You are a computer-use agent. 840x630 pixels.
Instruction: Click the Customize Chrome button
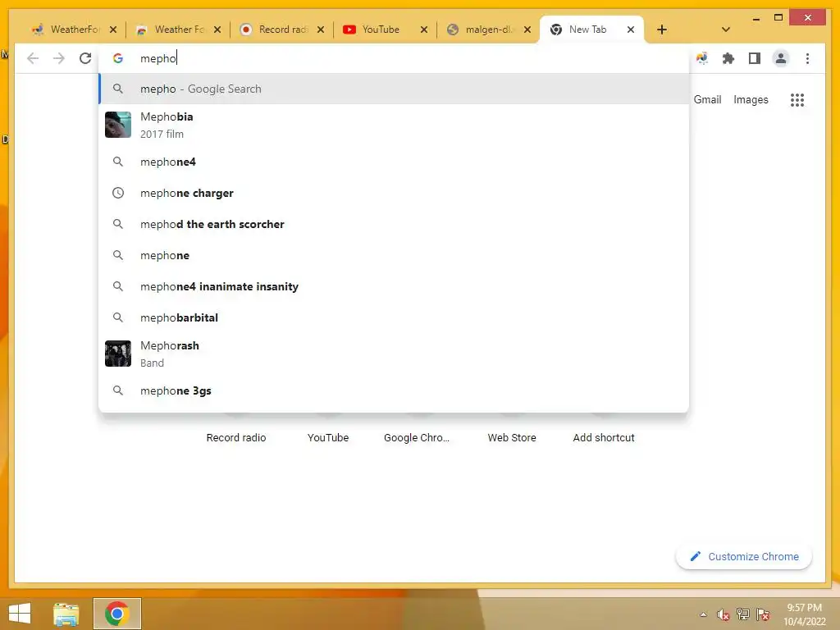(x=744, y=557)
